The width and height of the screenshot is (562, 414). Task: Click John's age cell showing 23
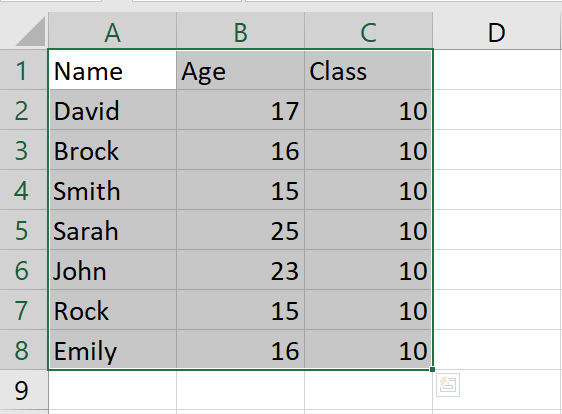[240, 270]
